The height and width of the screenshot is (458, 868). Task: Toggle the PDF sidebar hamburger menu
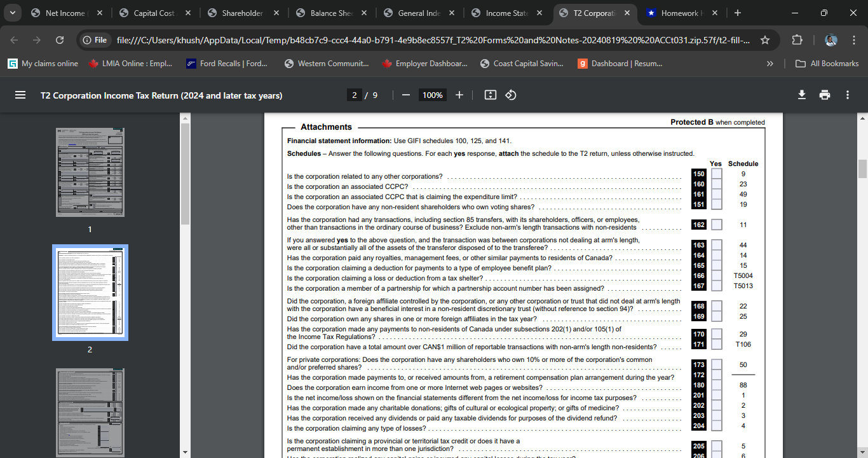(20, 95)
